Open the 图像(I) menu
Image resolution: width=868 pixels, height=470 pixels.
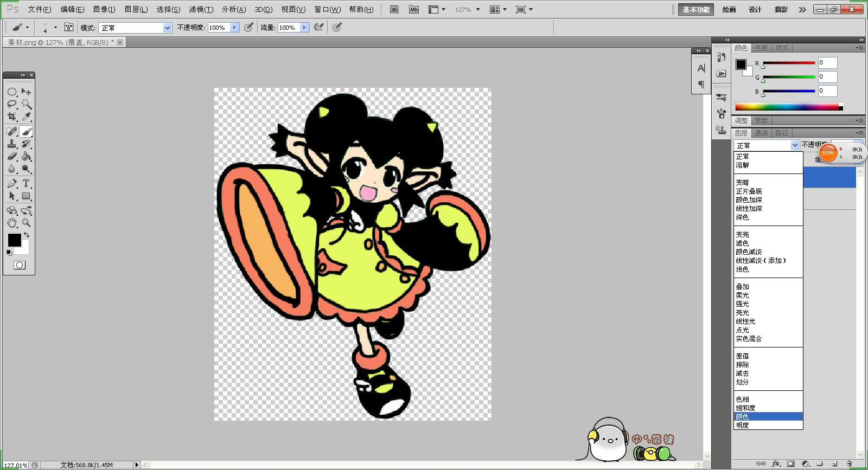(104, 10)
